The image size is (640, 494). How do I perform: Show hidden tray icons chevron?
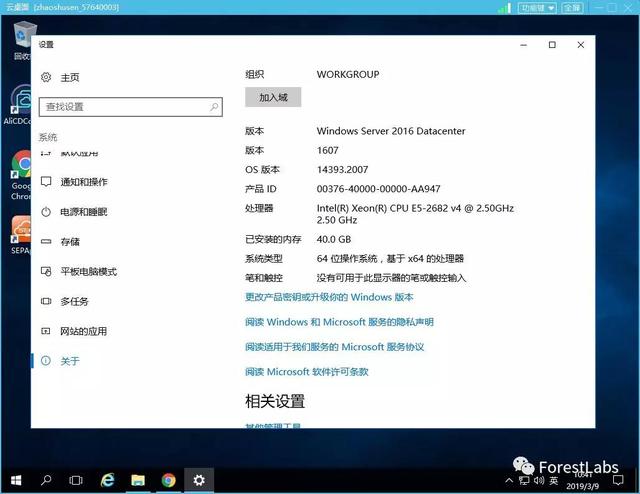click(x=509, y=481)
